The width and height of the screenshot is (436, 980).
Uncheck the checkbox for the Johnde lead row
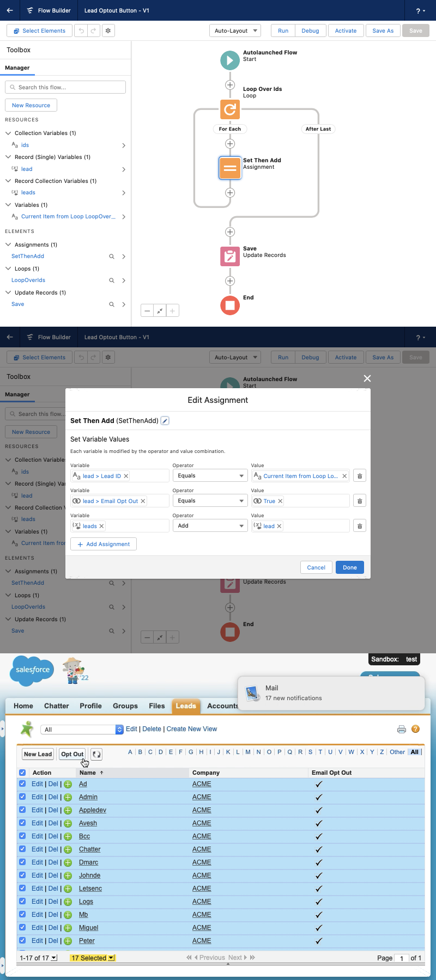coord(22,875)
